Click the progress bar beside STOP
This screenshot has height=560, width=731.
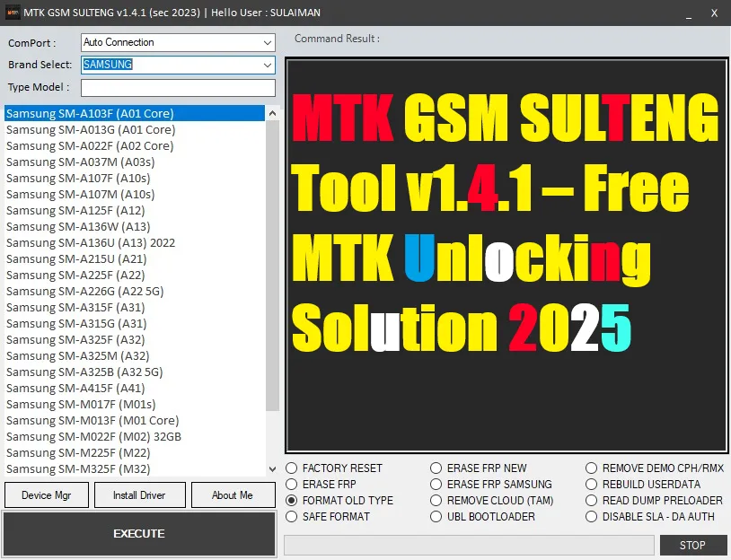469,545
